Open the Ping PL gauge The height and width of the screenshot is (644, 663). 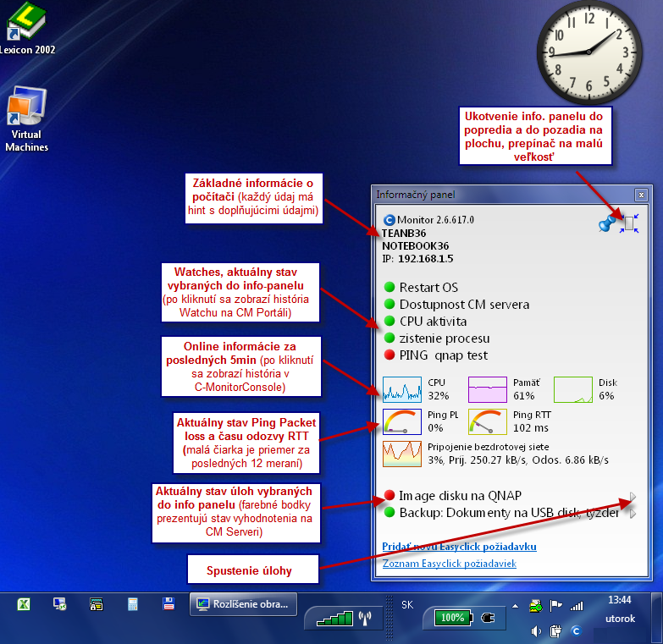[x=401, y=421]
